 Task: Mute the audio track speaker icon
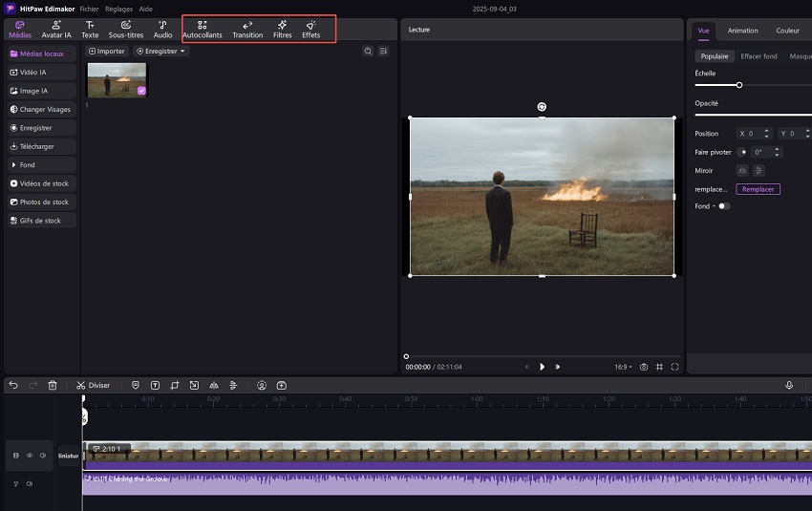(x=30, y=483)
